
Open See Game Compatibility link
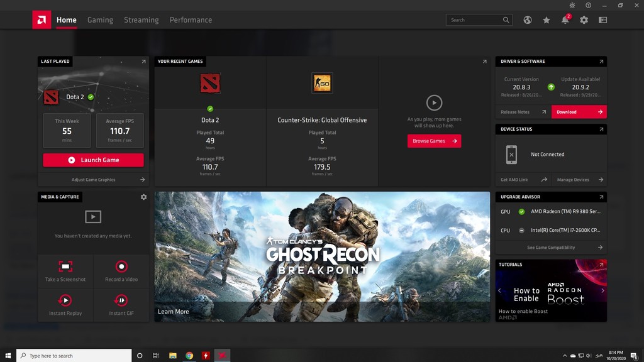pyautogui.click(x=551, y=248)
